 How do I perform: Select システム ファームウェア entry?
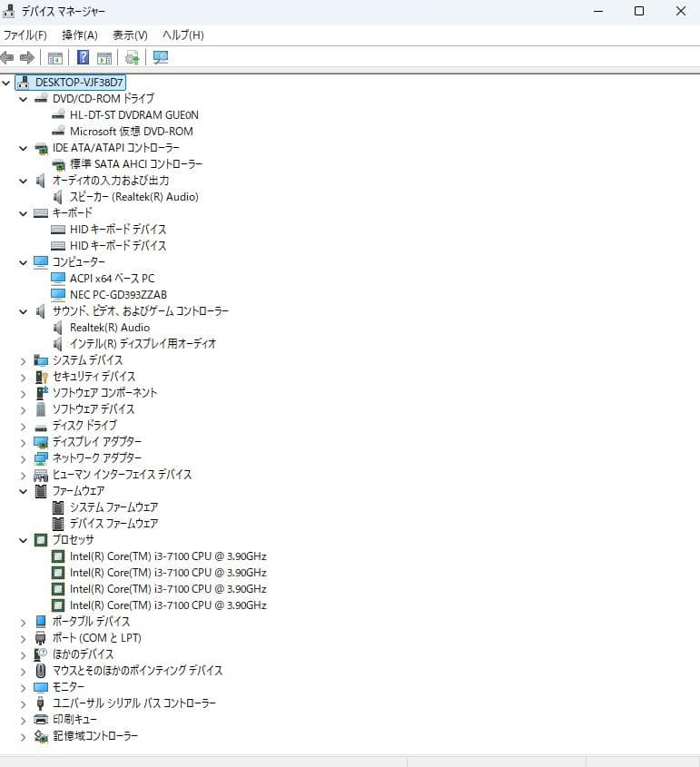114,507
